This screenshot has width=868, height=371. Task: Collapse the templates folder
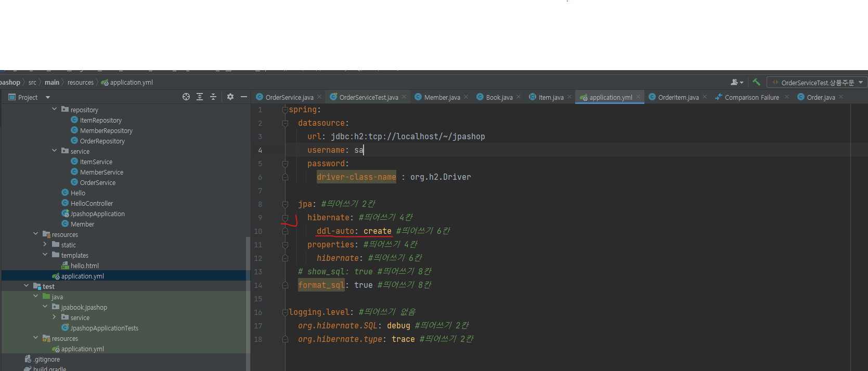pos(45,255)
